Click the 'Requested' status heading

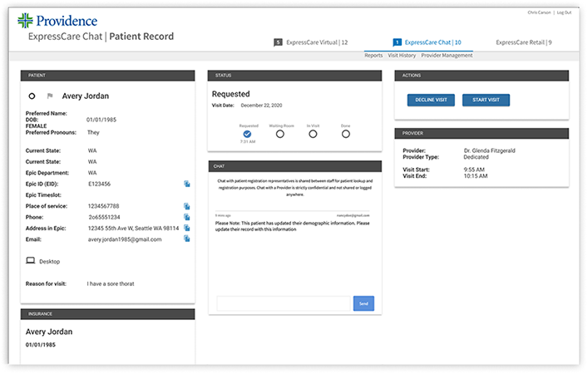230,94
